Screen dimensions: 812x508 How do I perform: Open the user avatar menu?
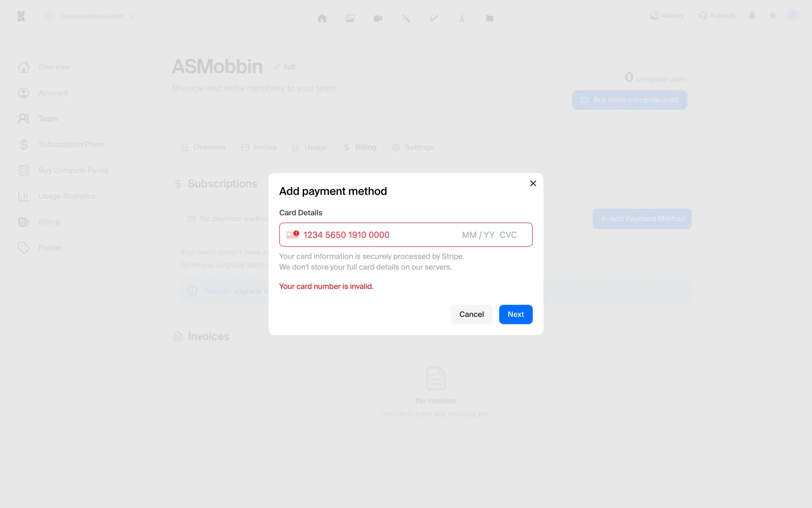(x=793, y=16)
